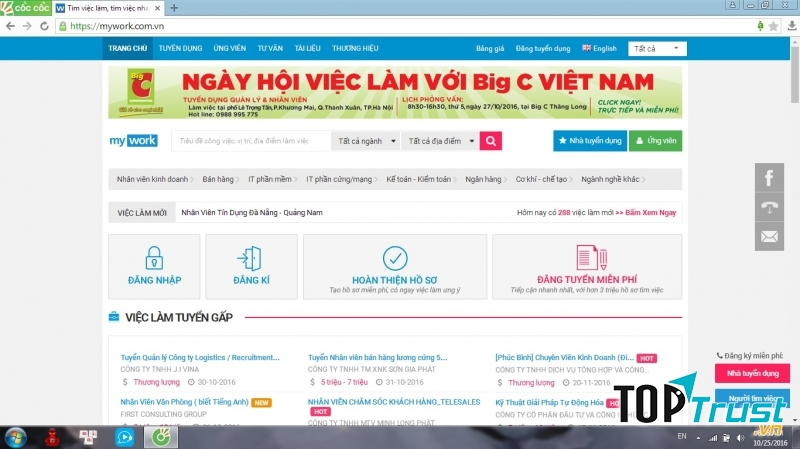Expand Cơ khí - chế tạo category
800x449 pixels.
pyautogui.click(x=544, y=179)
